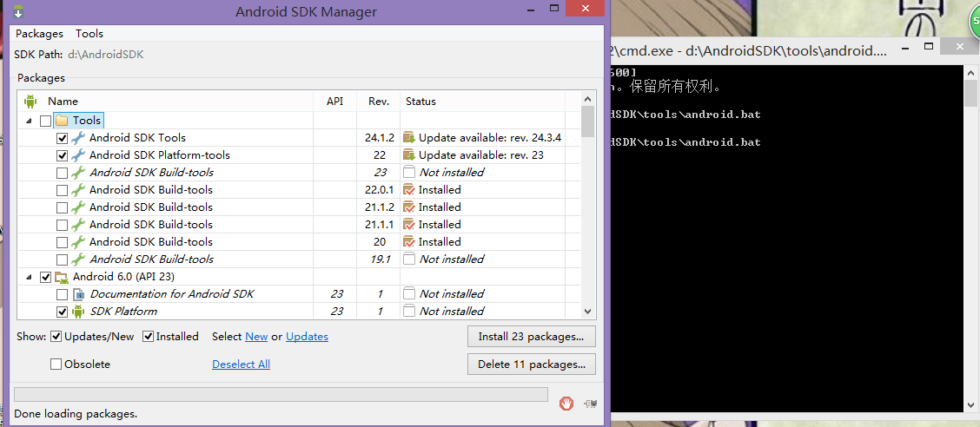This screenshot has height=427, width=980.
Task: Click "Done loading packages." status text
Action: pyautogui.click(x=76, y=413)
